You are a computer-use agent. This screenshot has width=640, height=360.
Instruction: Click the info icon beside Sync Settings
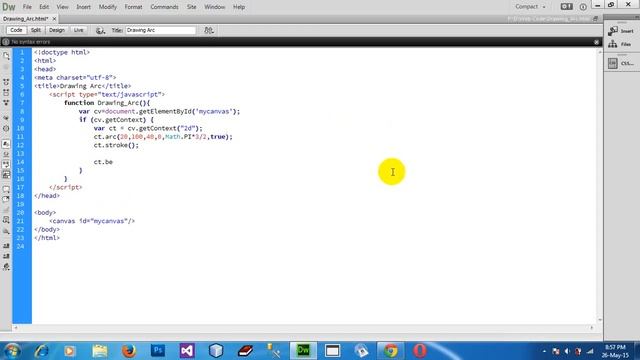[583, 7]
